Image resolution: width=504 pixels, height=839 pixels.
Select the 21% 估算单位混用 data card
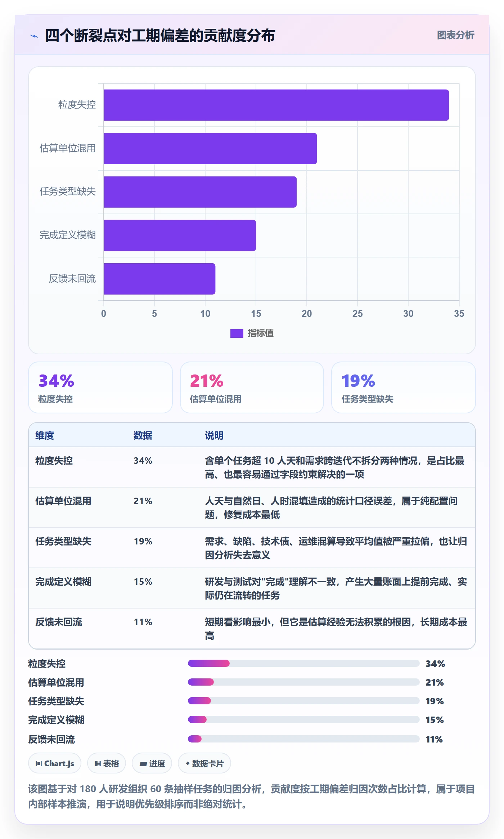click(252, 387)
